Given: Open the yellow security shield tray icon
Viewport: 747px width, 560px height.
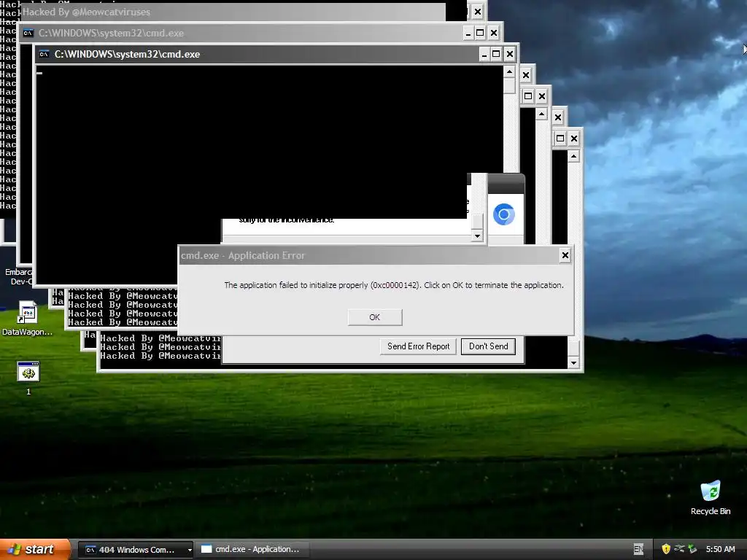Looking at the screenshot, I should tap(666, 549).
